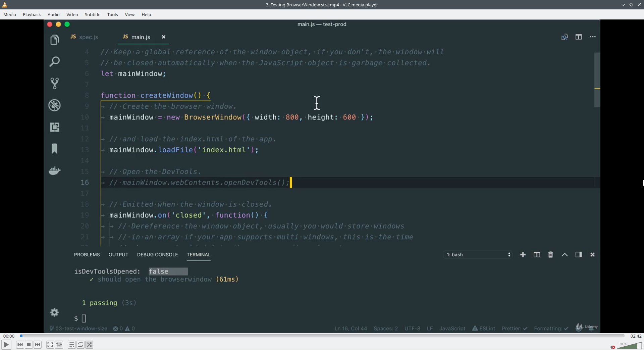Toggle mute with the VLC speaker icon
Viewport: 644px width, 350px height.
(x=613, y=347)
